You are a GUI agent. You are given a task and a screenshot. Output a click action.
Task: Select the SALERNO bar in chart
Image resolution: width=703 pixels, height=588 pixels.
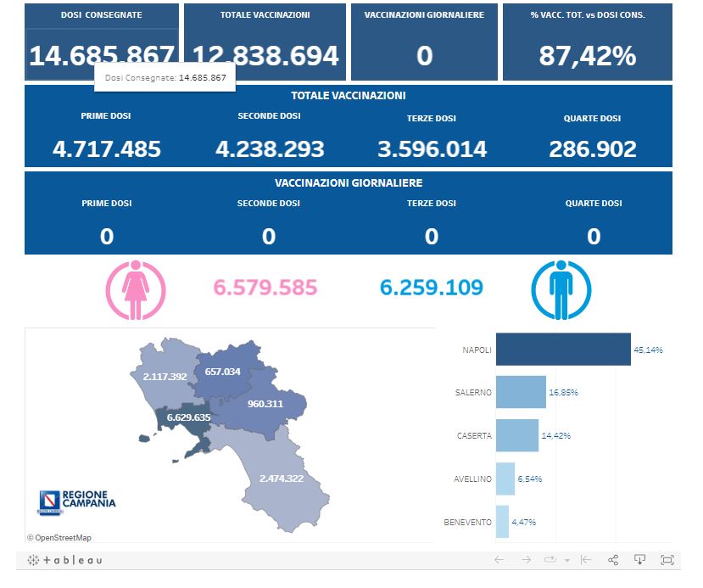[x=521, y=393]
